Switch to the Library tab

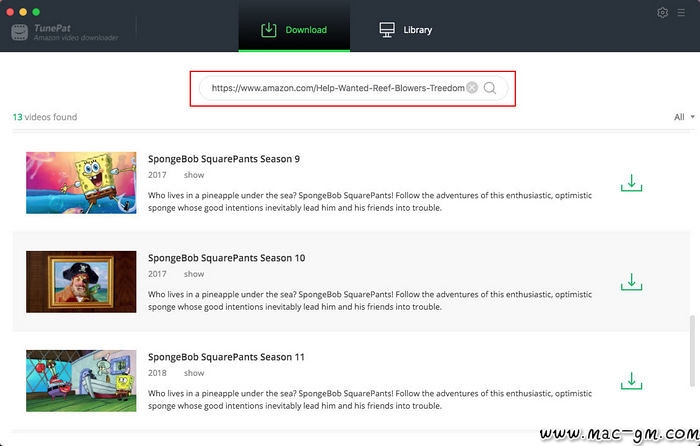405,29
